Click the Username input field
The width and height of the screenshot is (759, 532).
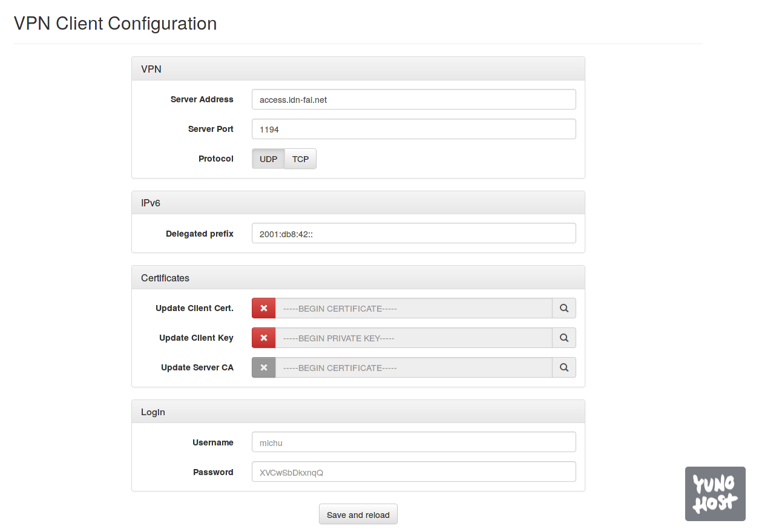click(413, 442)
